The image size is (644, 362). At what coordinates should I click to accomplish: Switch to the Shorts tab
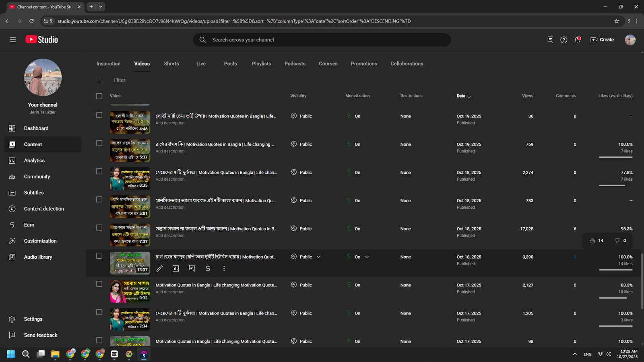(171, 64)
